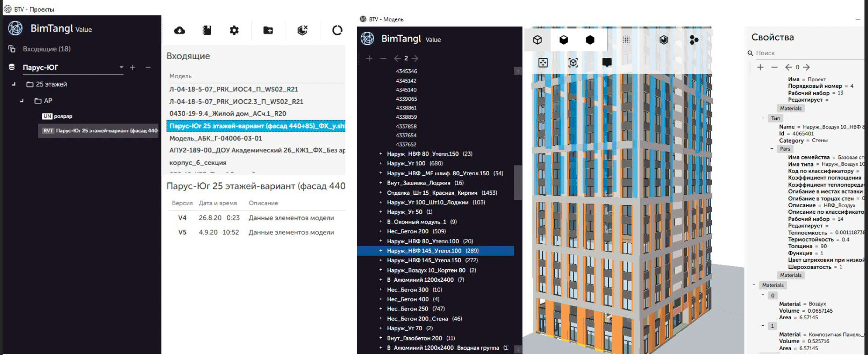Expand Нес_Бетон 200 (509) node

(381, 231)
